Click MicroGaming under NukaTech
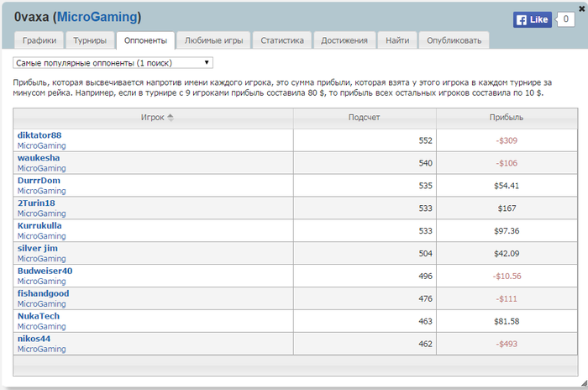Screen dimensions: 588x390 pyautogui.click(x=42, y=327)
